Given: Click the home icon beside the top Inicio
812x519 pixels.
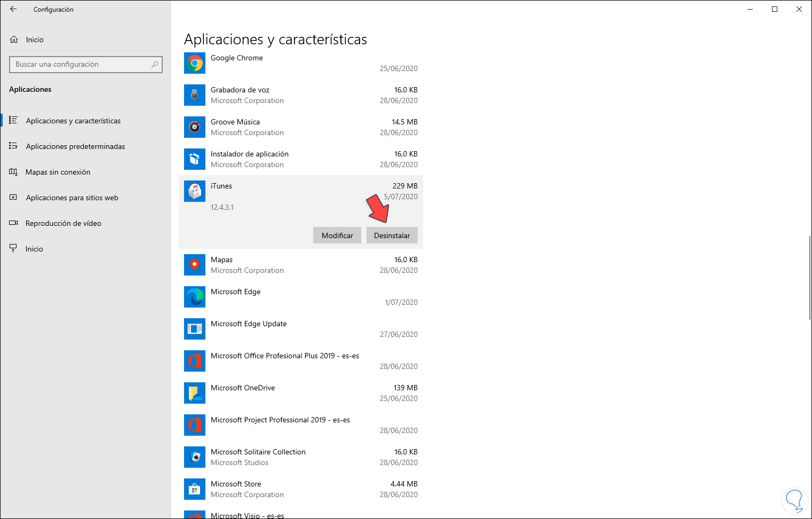Looking at the screenshot, I should click(x=14, y=40).
